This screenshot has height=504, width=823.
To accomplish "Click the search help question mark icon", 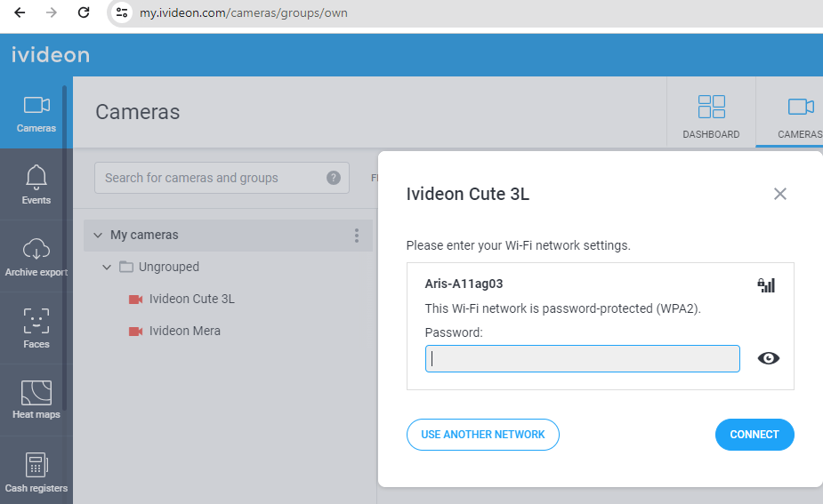I will click(334, 178).
